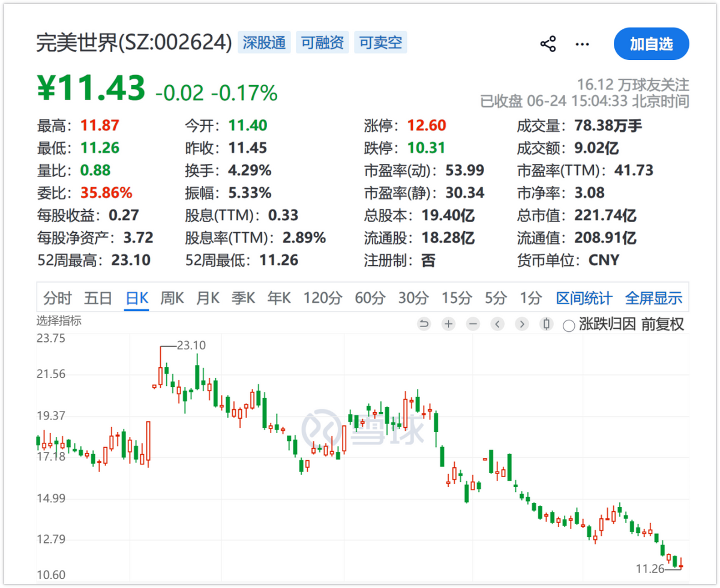The image size is (720, 588).
Task: Switch to the 1分 chart tab
Action: (530, 298)
